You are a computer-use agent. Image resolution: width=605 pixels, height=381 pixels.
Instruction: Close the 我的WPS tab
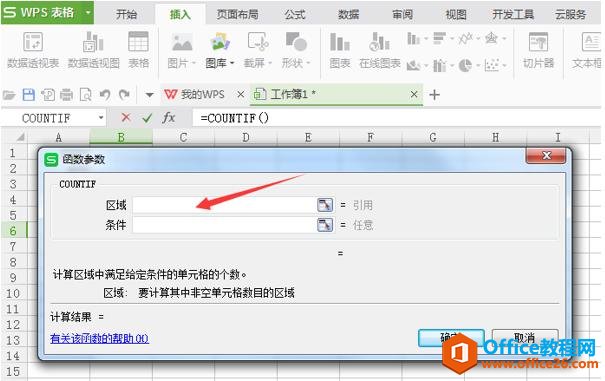(x=240, y=95)
